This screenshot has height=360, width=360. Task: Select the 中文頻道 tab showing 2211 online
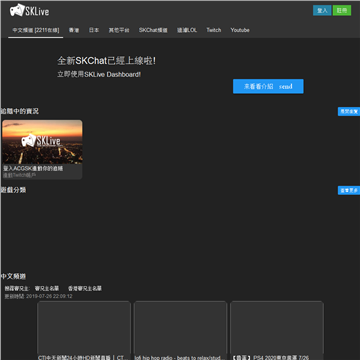pyautogui.click(x=36, y=30)
